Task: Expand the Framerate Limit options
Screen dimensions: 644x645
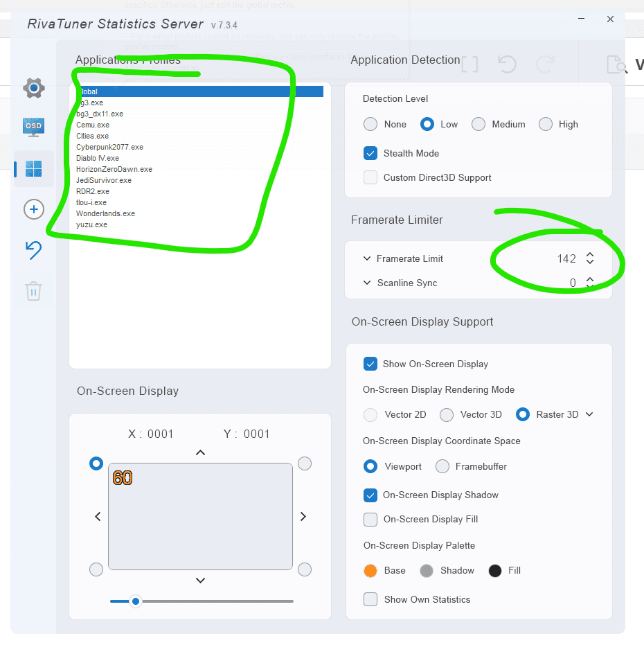Action: [367, 258]
